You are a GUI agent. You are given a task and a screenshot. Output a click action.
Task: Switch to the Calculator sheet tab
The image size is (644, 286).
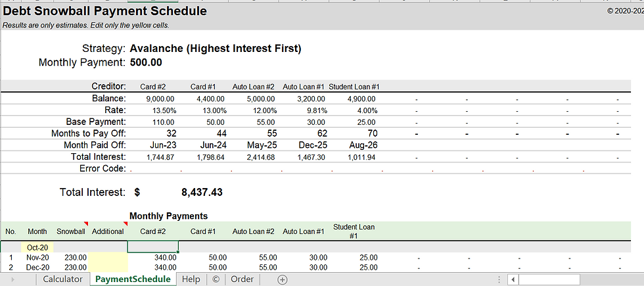click(63, 279)
